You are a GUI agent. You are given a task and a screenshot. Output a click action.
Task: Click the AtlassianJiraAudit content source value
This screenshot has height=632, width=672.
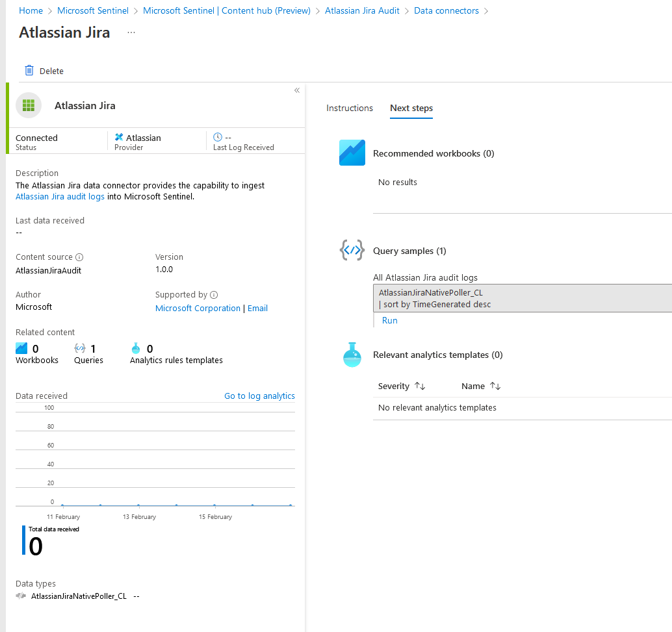click(x=49, y=271)
